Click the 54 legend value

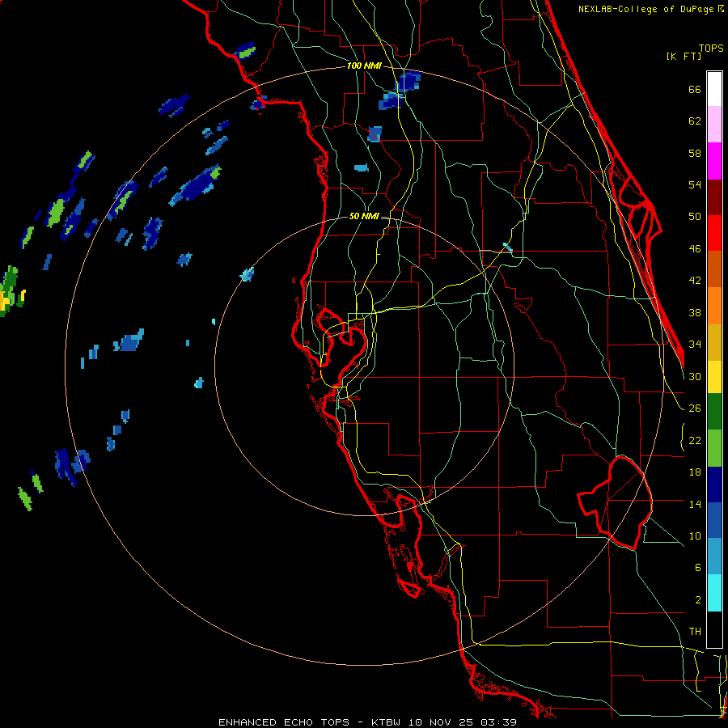[695, 184]
